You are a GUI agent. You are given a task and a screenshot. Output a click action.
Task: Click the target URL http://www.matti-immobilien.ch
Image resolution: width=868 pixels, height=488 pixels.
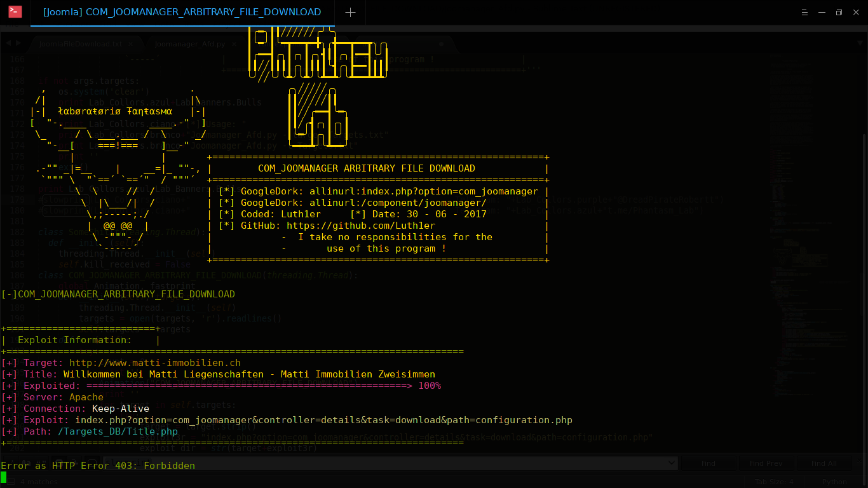[155, 363]
